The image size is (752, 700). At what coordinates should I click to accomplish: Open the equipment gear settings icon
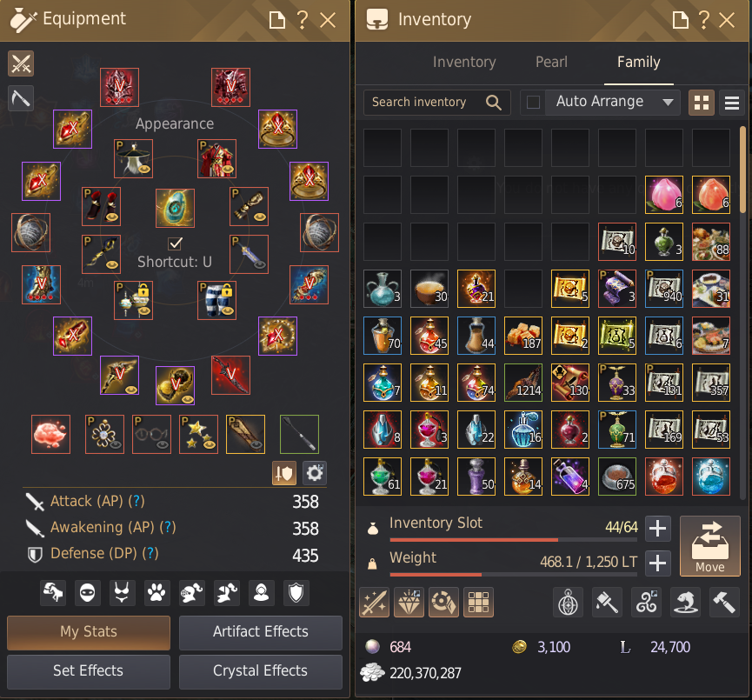pos(315,474)
